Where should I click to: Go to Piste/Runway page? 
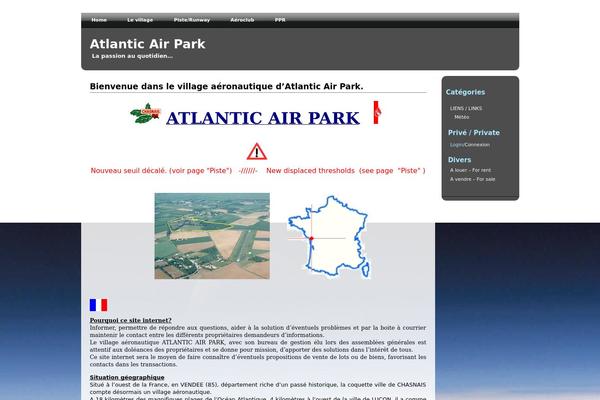(192, 20)
